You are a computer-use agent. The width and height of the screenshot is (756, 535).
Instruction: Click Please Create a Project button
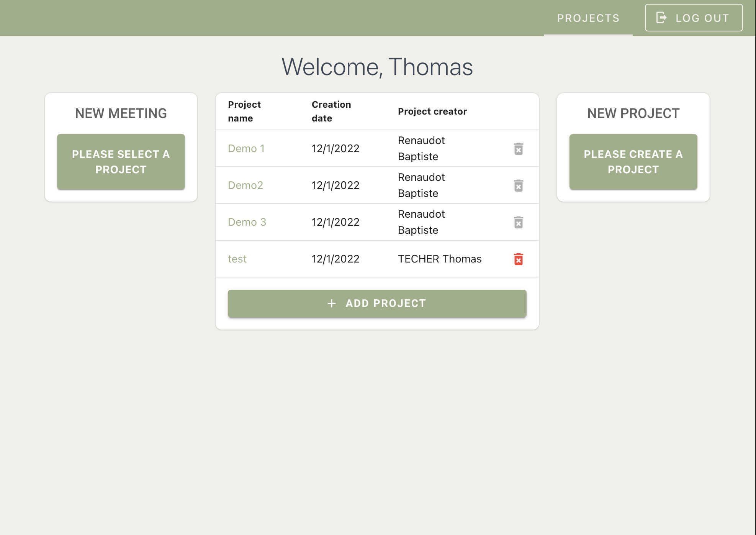pos(633,162)
